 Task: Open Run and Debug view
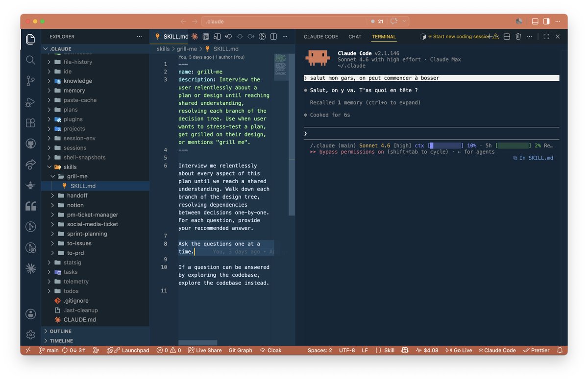click(x=30, y=102)
